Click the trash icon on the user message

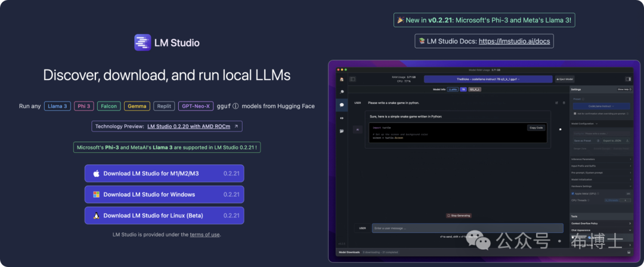coord(563,102)
